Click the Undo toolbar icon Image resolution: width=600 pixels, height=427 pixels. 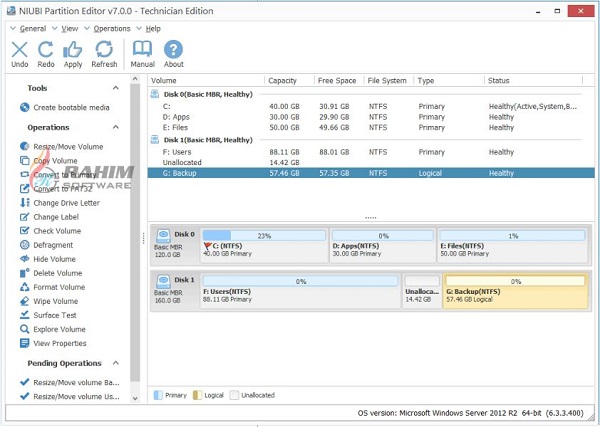[x=20, y=50]
